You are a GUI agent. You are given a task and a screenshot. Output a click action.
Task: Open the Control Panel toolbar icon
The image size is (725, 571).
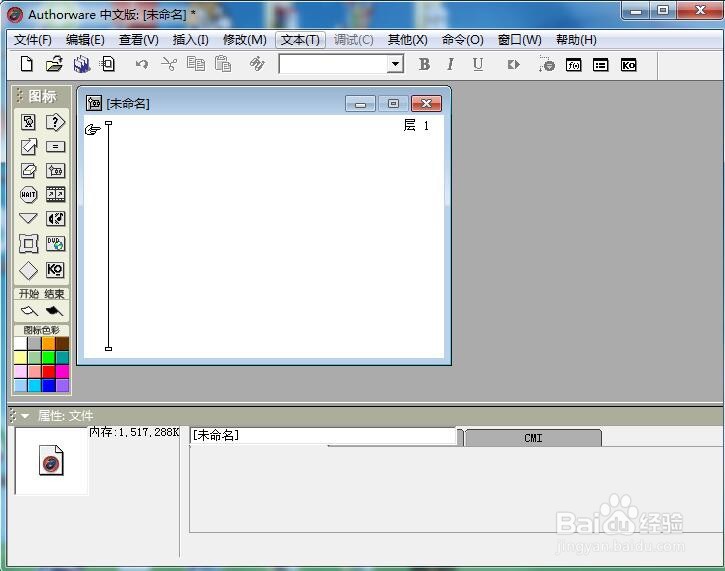point(546,64)
